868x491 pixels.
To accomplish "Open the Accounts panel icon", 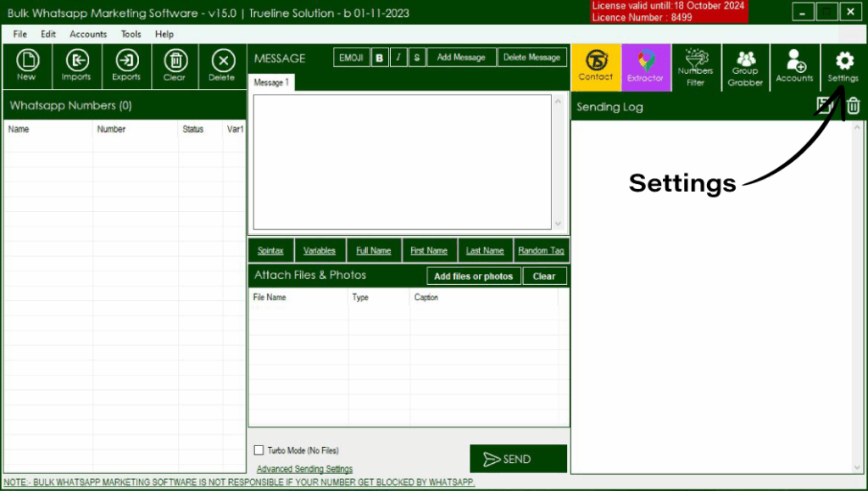I will [x=794, y=66].
